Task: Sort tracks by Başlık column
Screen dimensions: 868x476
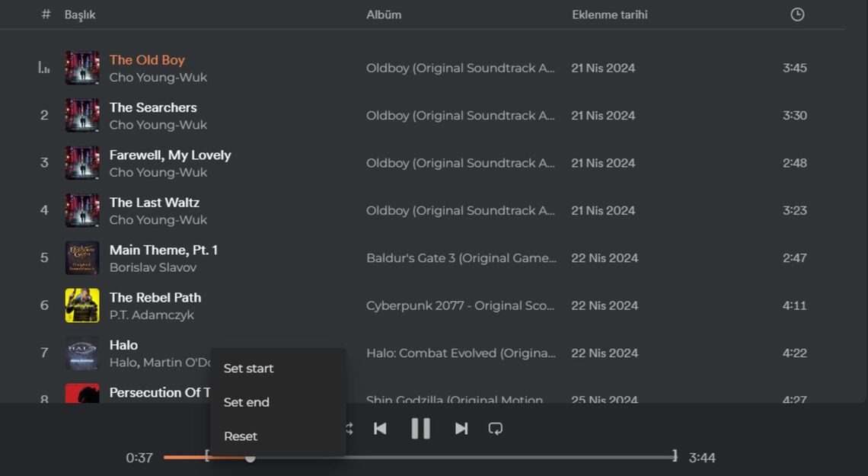Action: coord(80,14)
